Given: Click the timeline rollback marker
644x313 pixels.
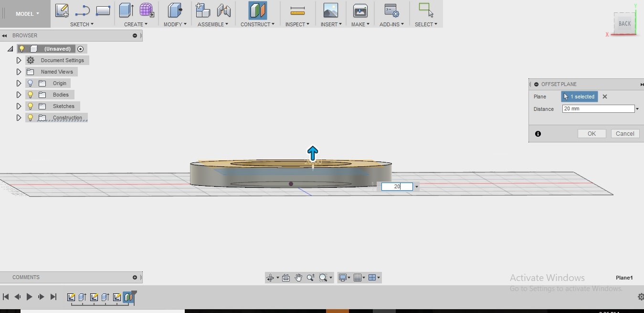Looking at the screenshot, I should [x=134, y=293].
